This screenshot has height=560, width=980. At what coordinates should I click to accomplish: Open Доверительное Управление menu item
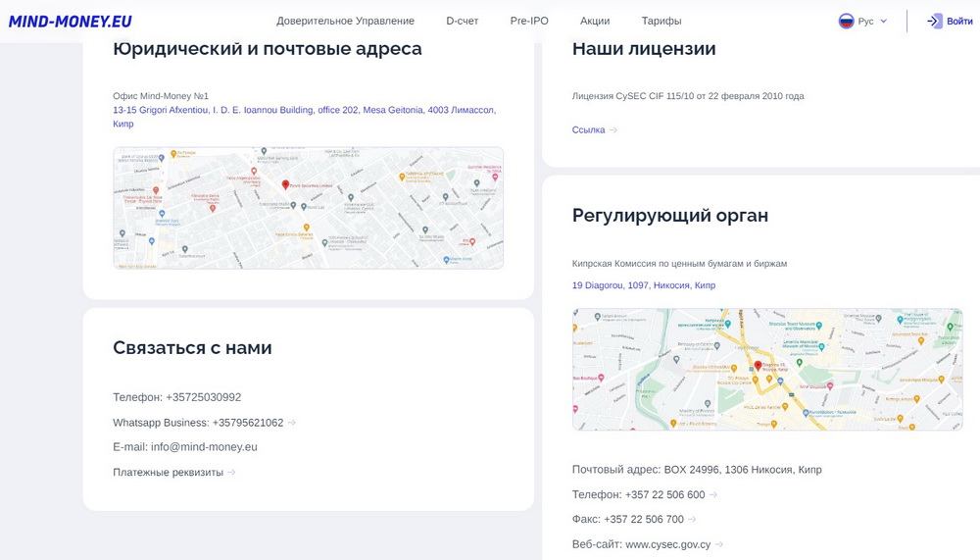345,21
